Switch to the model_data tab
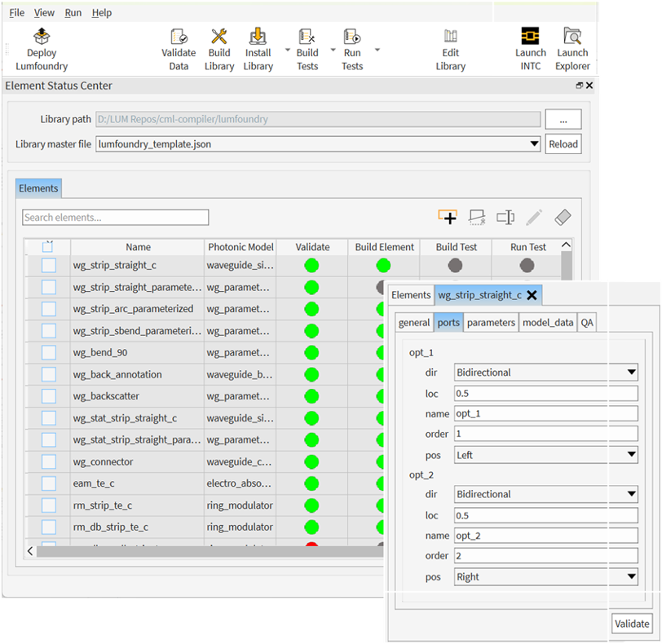The width and height of the screenshot is (662, 644). [x=548, y=323]
